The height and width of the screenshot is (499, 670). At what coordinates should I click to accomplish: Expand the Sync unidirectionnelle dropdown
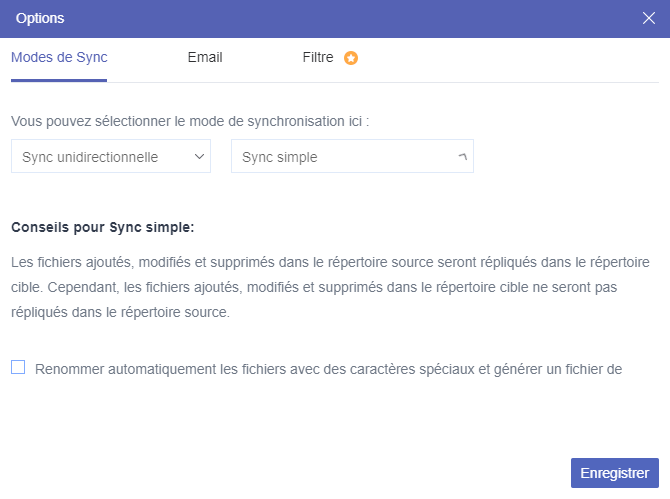110,157
